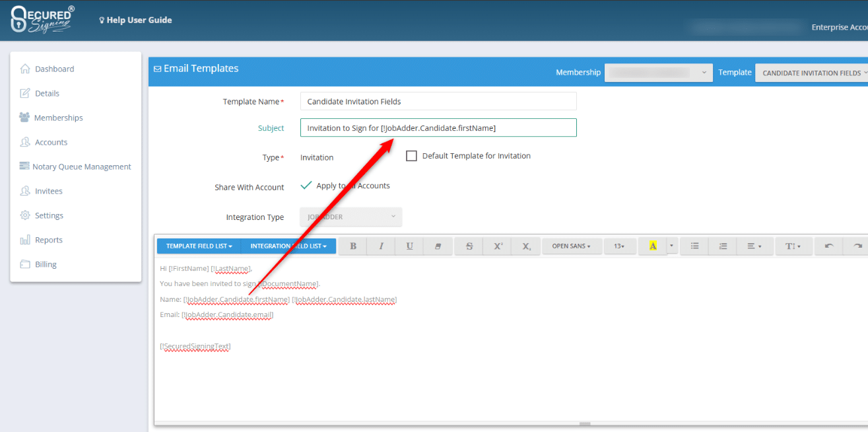Check Default Template for Invitation box
868x432 pixels.
pyautogui.click(x=411, y=157)
